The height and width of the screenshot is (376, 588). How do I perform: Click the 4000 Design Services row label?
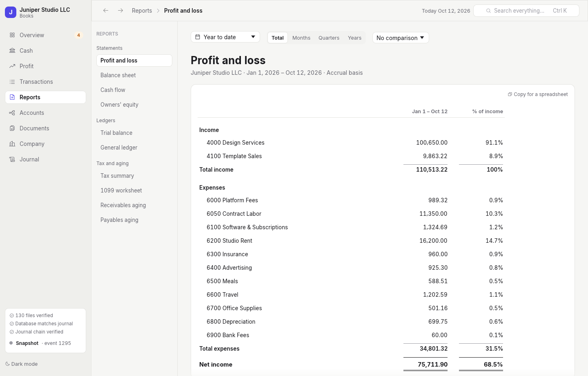pos(236,143)
